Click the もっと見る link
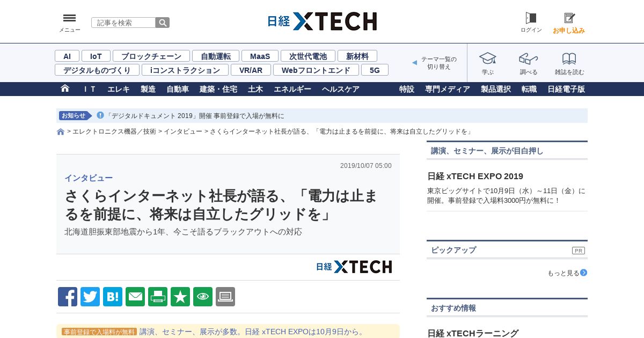The width and height of the screenshot is (644, 338). 563,273
